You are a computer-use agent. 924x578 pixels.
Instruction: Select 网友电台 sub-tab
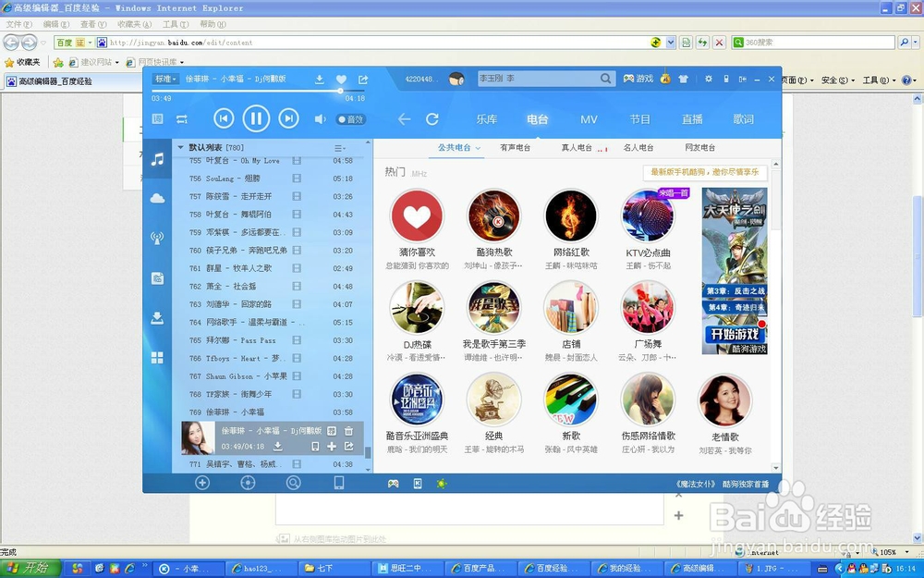click(x=700, y=147)
